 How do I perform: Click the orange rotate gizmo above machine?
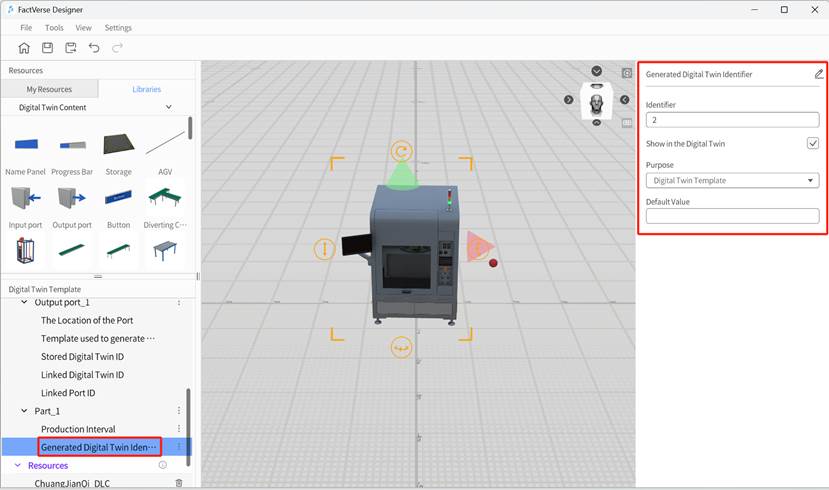[401, 152]
